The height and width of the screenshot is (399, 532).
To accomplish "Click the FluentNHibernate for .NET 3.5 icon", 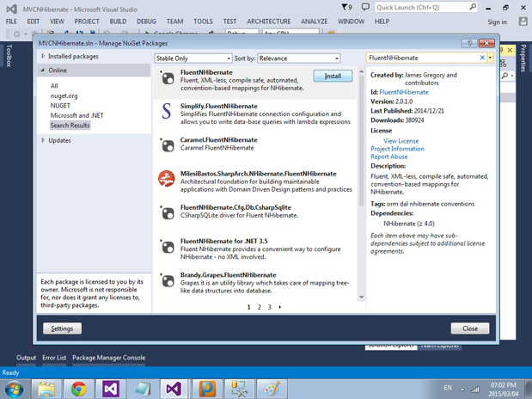I will coord(168,247).
